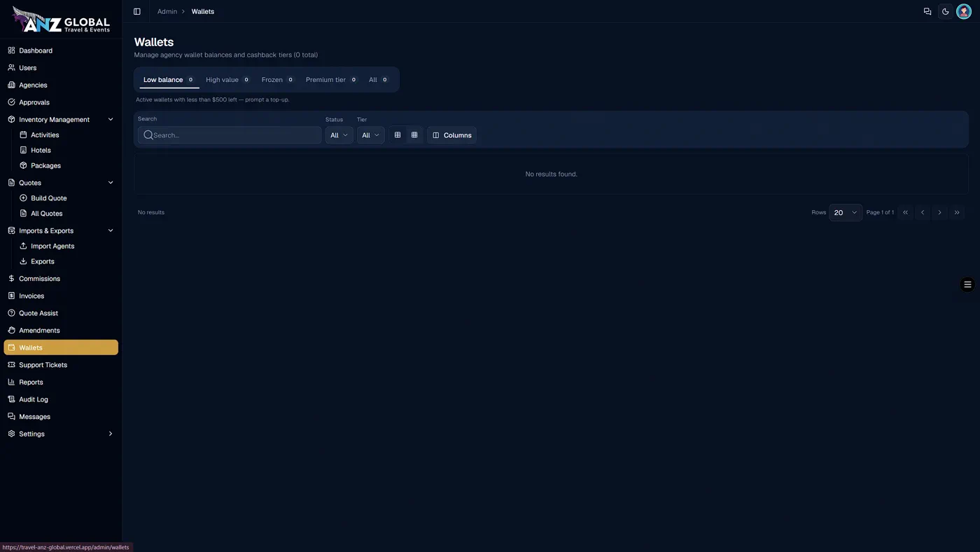Go to Users page
Image resolution: width=980 pixels, height=552 pixels.
click(61, 68)
